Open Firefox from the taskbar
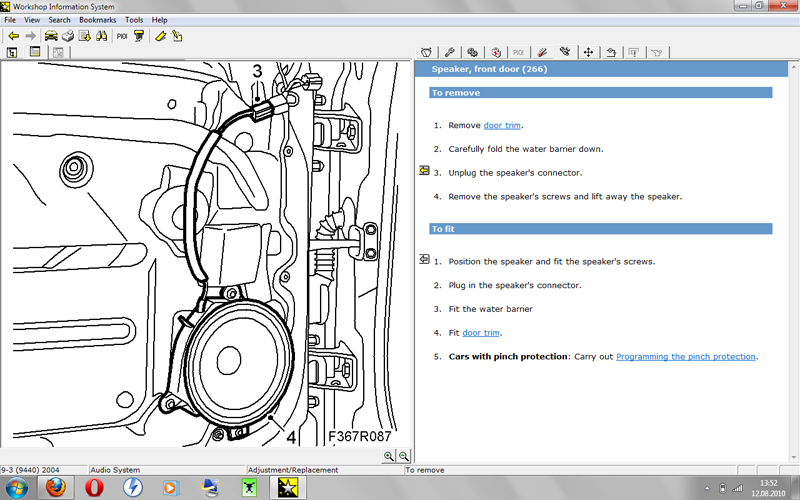 [54, 487]
